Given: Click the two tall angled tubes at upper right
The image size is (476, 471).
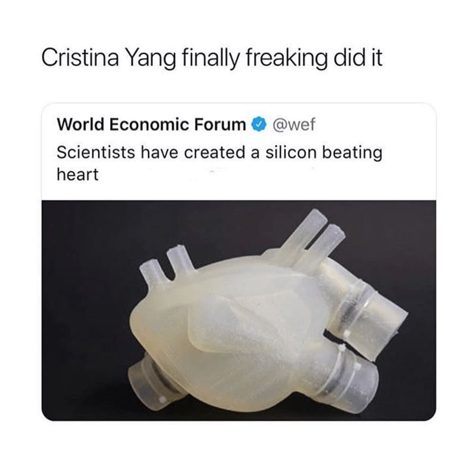Looking at the screenshot, I should click(313, 235).
